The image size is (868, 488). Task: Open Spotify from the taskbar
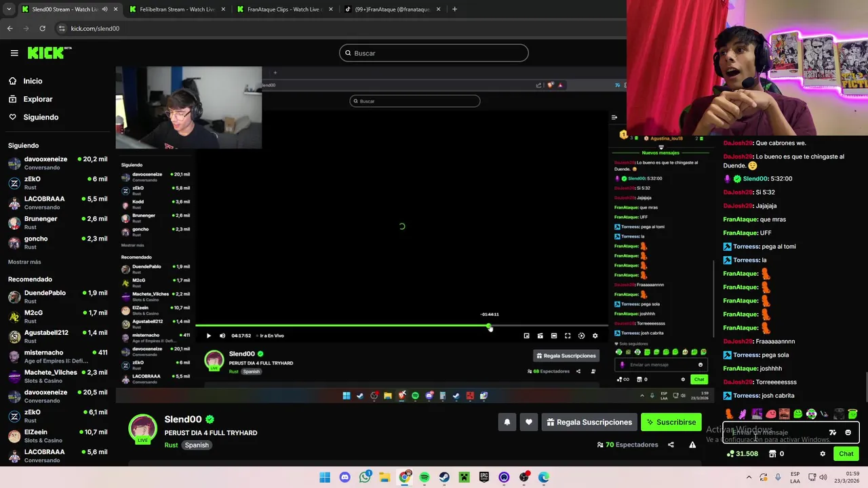424,477
